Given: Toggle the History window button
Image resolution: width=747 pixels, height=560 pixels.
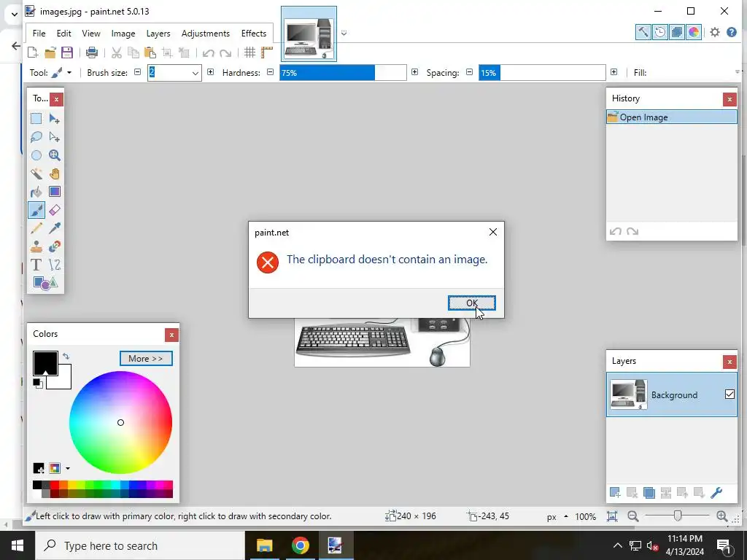Looking at the screenshot, I should pos(659,32).
